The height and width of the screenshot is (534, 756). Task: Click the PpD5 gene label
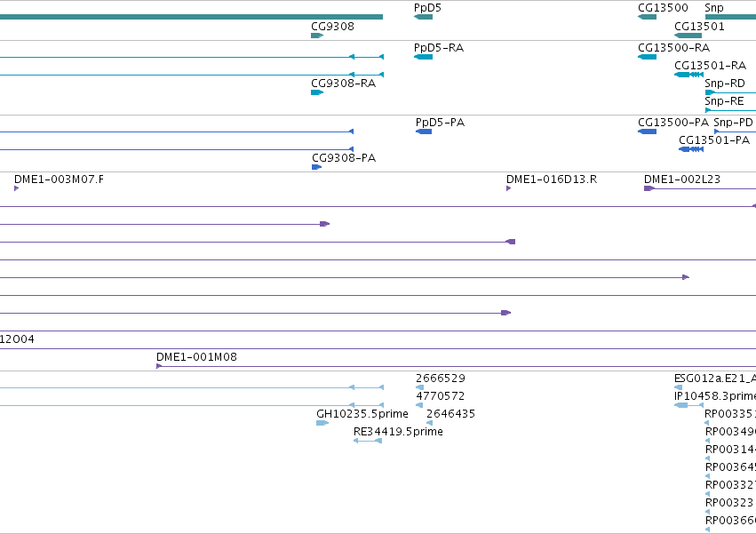pos(427,8)
